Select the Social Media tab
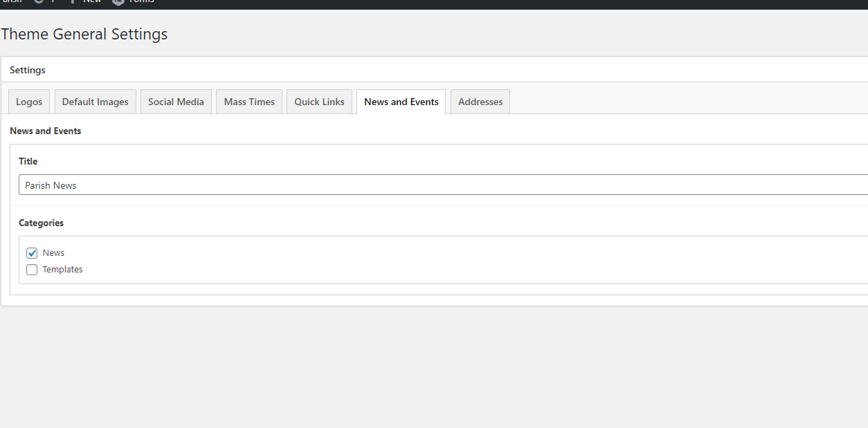This screenshot has height=428, width=868. pos(176,102)
